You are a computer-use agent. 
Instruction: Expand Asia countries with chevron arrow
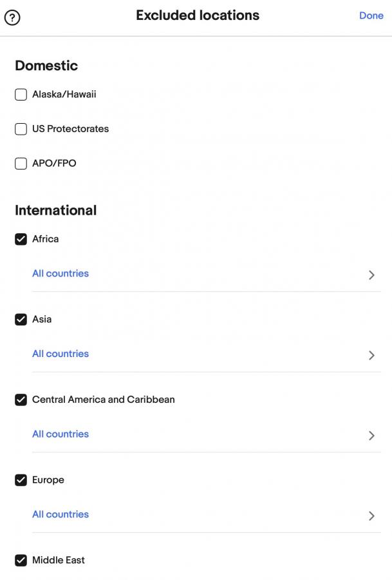coord(371,355)
